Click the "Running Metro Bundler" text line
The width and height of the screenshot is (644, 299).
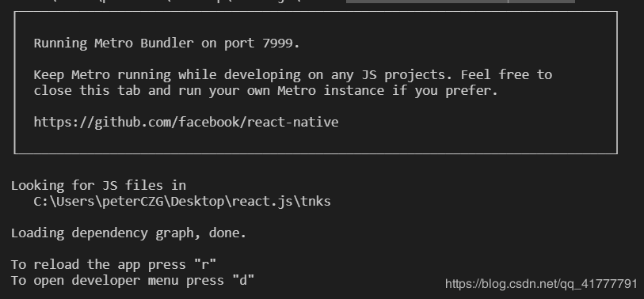167,43
